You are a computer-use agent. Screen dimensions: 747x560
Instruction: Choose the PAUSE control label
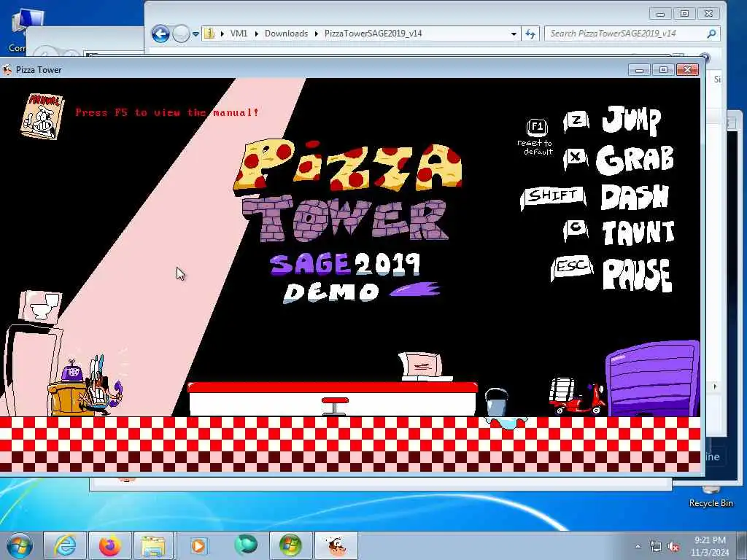click(x=638, y=275)
